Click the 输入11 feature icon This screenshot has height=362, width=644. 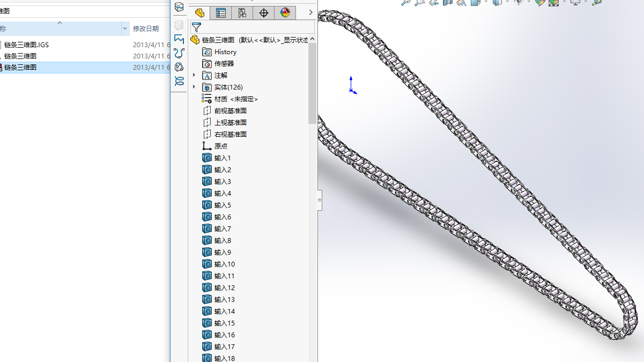(207, 276)
